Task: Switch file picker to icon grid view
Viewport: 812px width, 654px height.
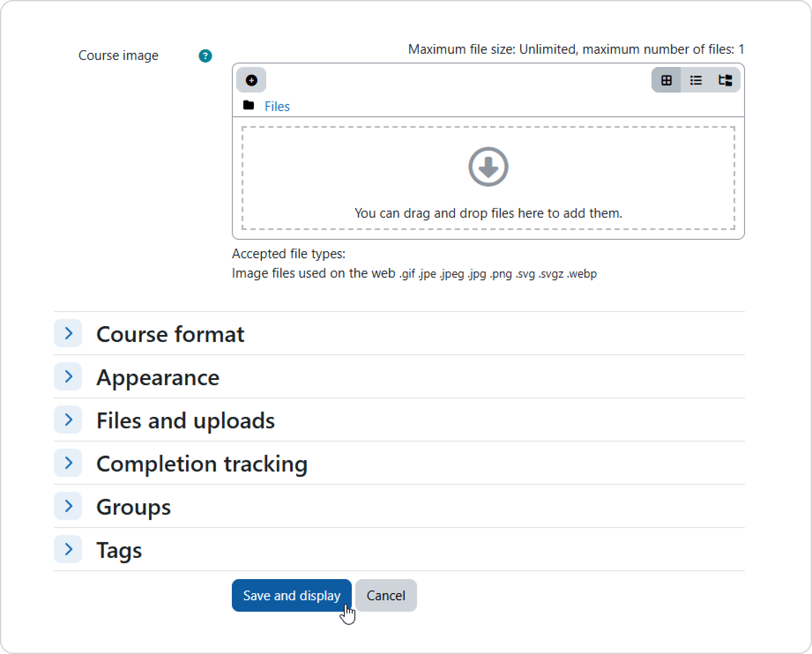Action: 666,80
